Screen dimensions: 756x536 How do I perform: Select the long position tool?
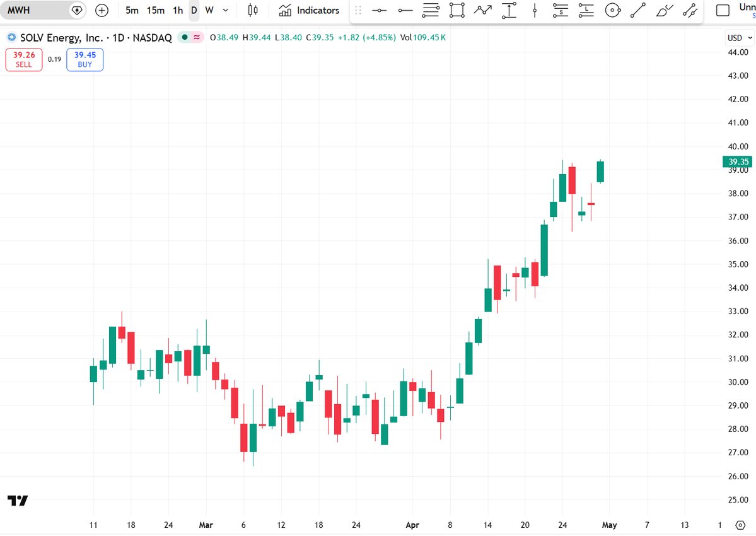(586, 10)
